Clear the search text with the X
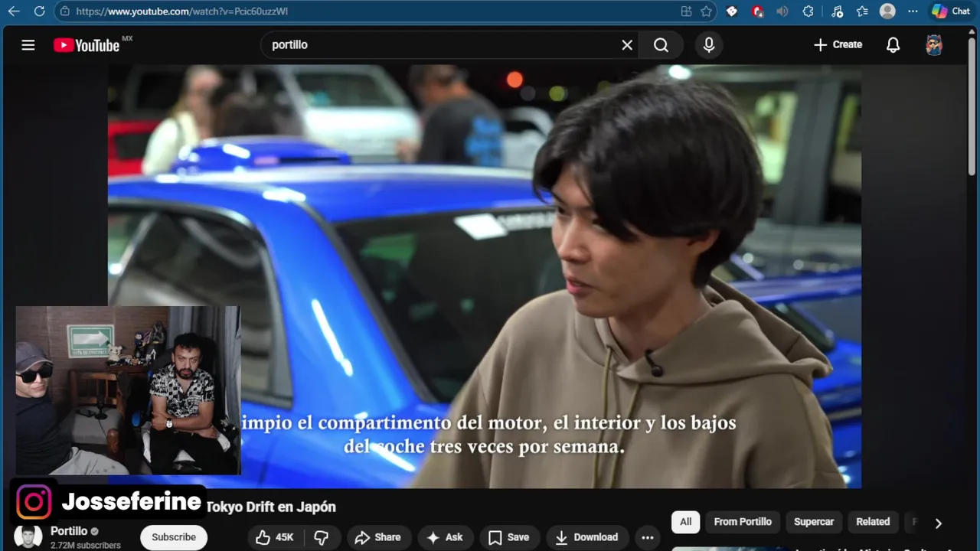The height and width of the screenshot is (551, 980). pos(627,45)
